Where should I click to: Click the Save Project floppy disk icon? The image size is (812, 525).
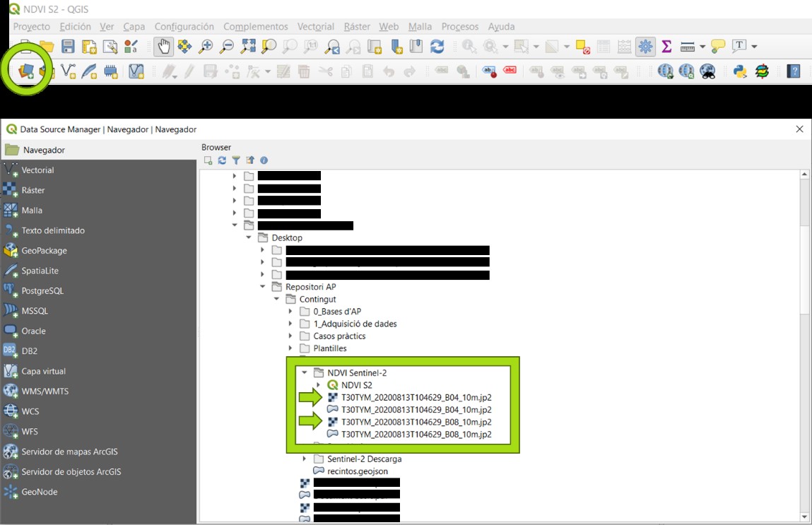point(68,47)
